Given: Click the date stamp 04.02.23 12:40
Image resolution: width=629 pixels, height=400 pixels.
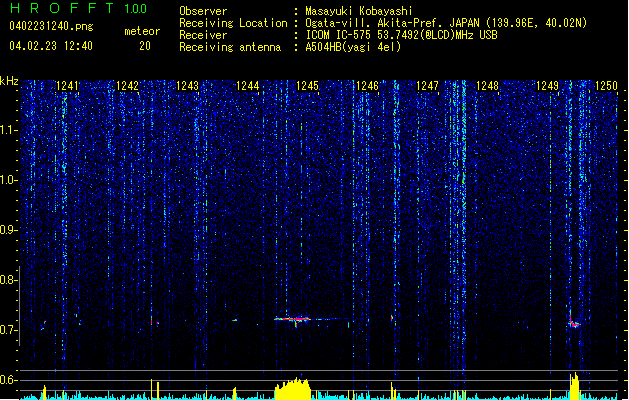Looking at the screenshot, I should [x=51, y=46].
